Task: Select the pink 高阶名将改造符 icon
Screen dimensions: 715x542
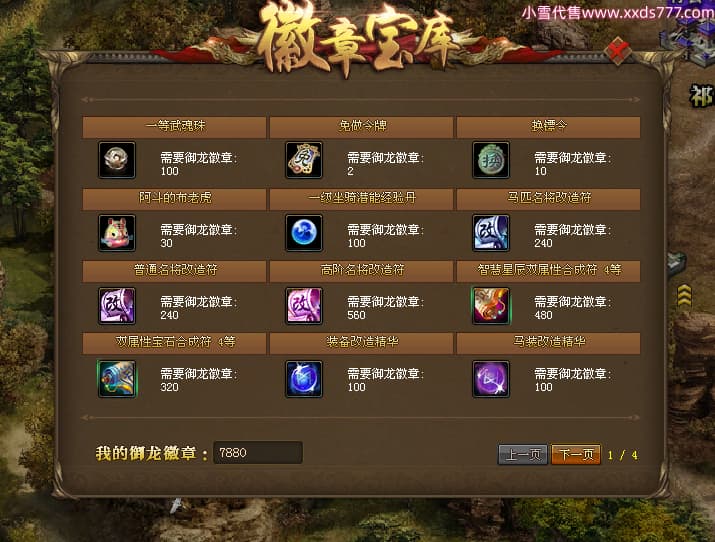Action: tap(304, 305)
